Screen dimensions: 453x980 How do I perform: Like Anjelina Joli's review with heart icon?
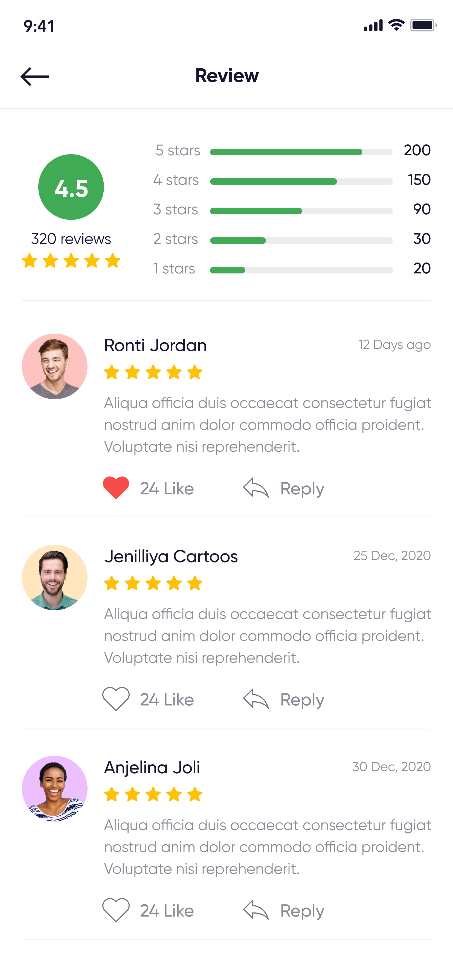[x=116, y=910]
